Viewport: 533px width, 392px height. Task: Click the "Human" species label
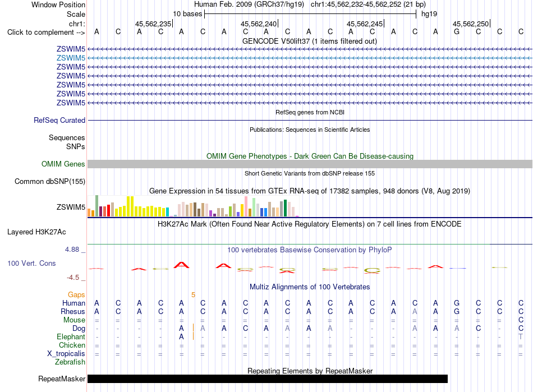coord(73,303)
